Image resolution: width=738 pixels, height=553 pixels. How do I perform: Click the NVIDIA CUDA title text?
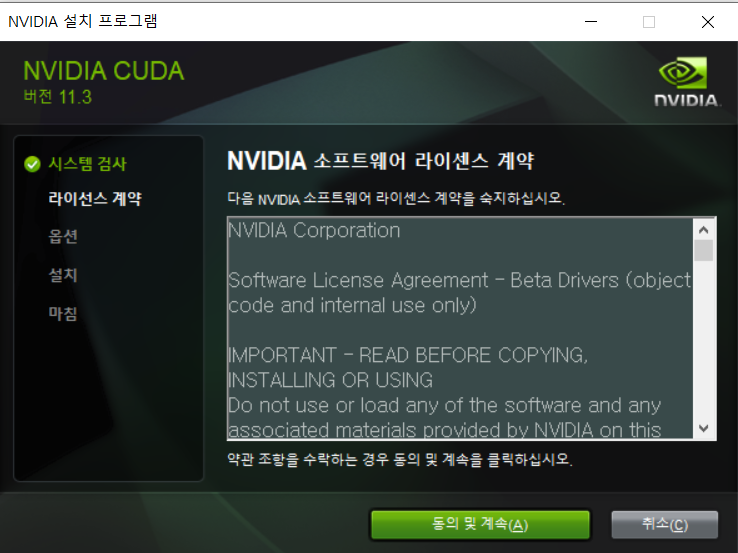click(104, 71)
